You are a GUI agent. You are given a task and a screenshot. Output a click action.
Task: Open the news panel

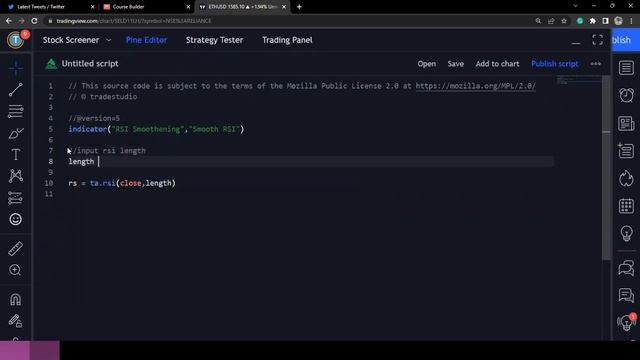point(626,123)
